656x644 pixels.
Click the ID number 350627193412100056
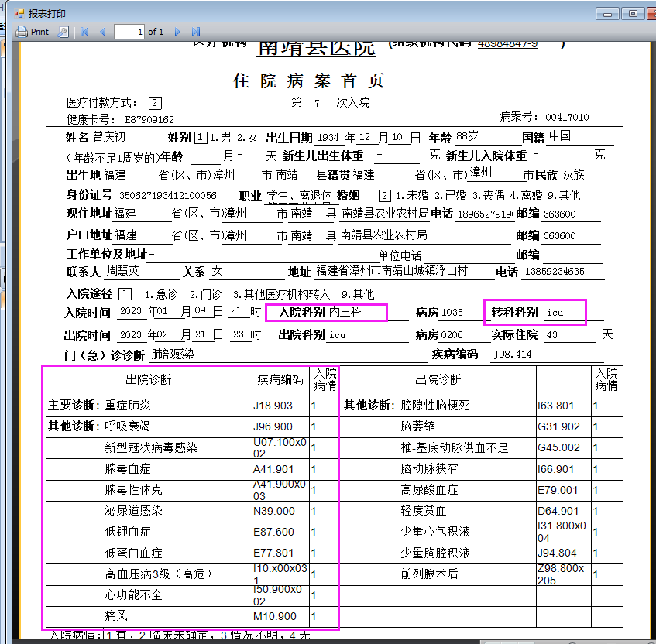[168, 195]
